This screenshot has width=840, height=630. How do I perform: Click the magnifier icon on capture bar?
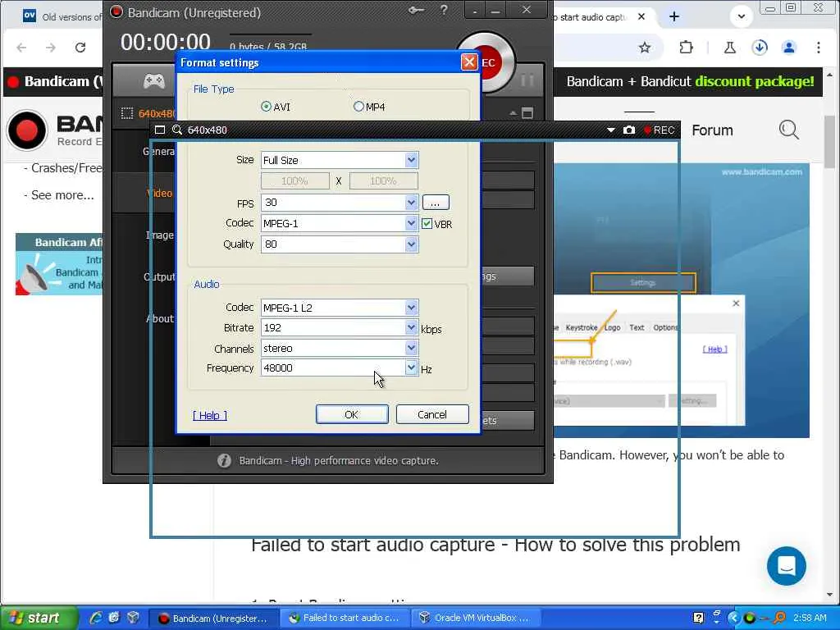pyautogui.click(x=177, y=130)
